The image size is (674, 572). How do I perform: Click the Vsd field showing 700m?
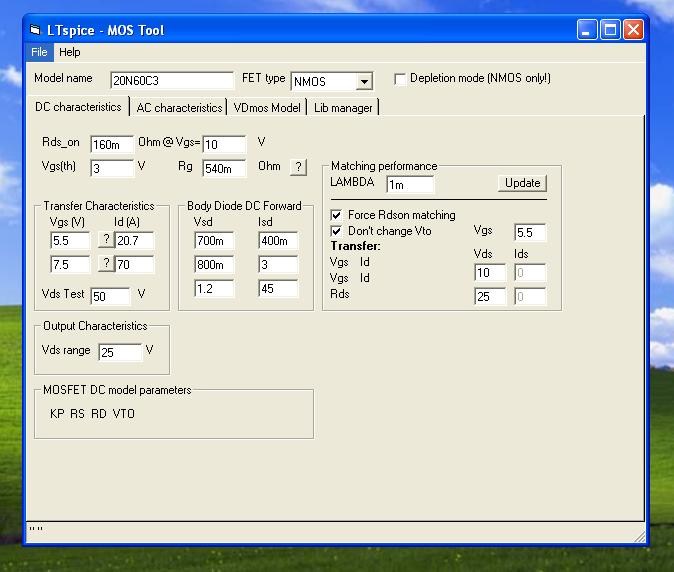coord(214,240)
